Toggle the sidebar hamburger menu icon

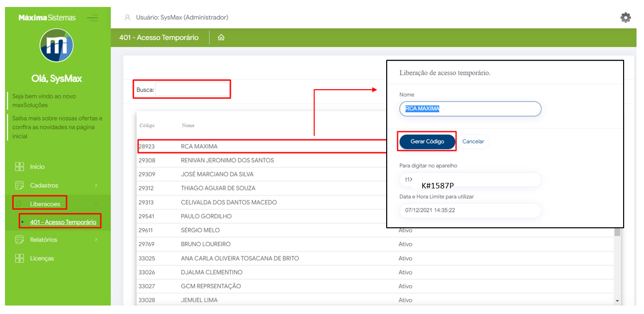(93, 18)
